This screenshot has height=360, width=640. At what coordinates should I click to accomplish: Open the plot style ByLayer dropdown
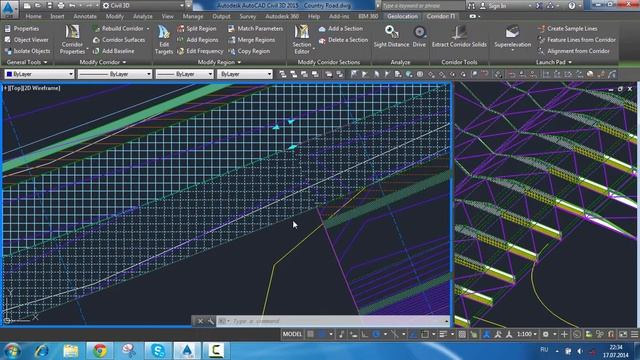pyautogui.click(x=244, y=74)
